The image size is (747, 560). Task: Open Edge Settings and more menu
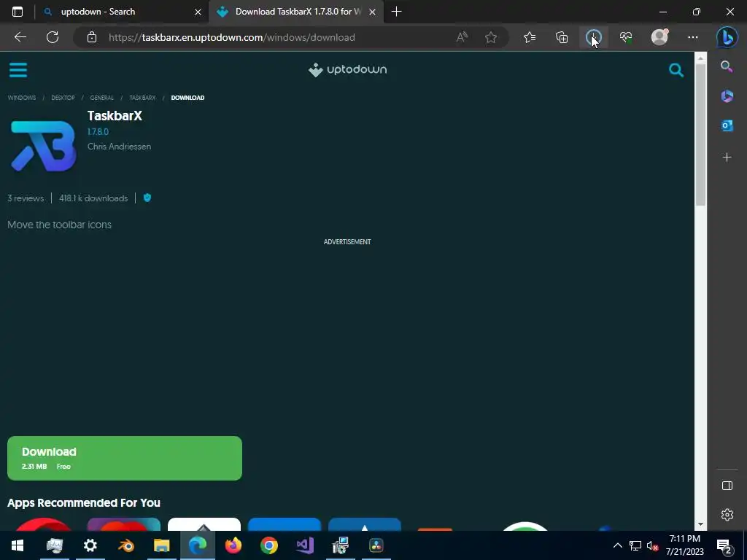tap(693, 37)
